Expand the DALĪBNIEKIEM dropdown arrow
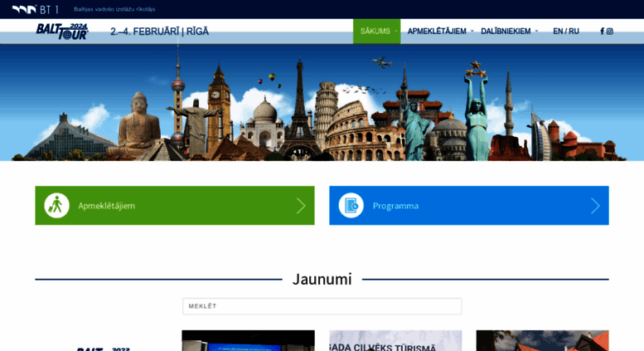Viewport: 644px width, 351px height. click(x=536, y=31)
